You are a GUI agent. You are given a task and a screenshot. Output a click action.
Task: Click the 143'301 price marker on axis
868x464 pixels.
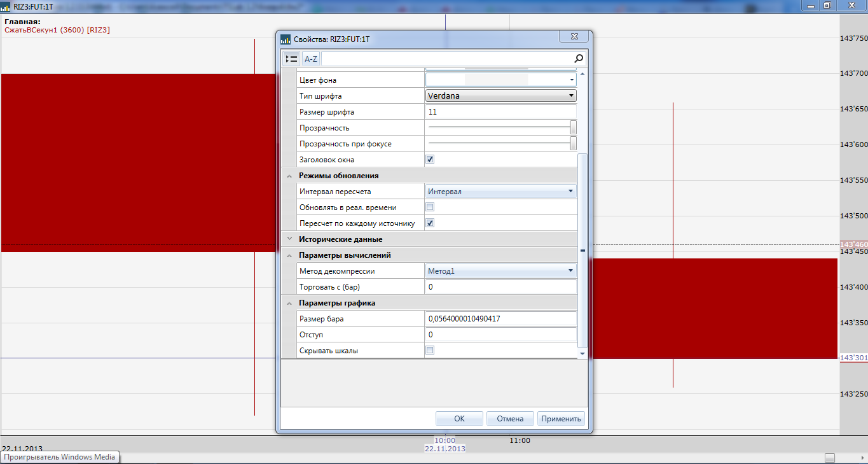coord(853,358)
